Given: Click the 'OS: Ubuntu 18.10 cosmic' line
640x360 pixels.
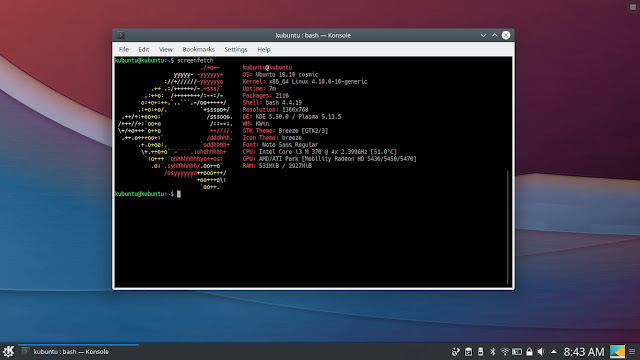Looking at the screenshot, I should 280,75.
